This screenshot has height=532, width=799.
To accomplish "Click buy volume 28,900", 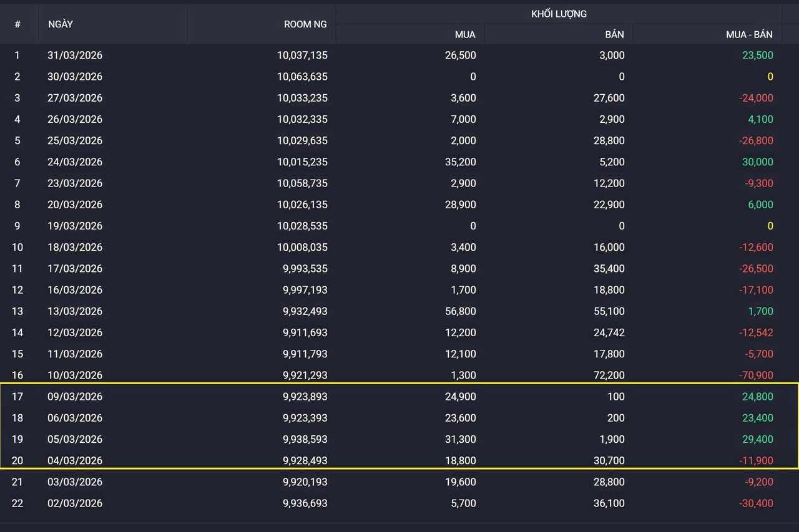I will [x=461, y=205].
